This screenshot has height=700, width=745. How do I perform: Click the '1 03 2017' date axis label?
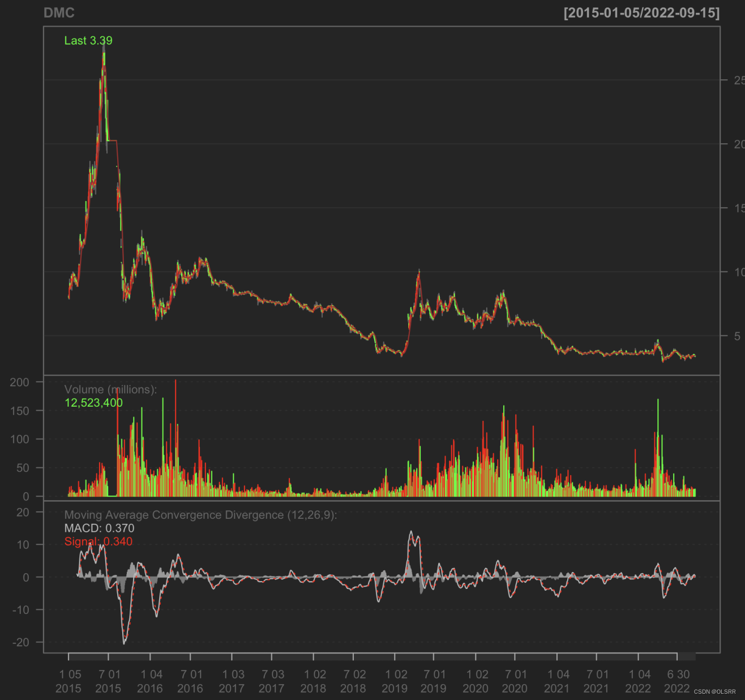(x=232, y=681)
